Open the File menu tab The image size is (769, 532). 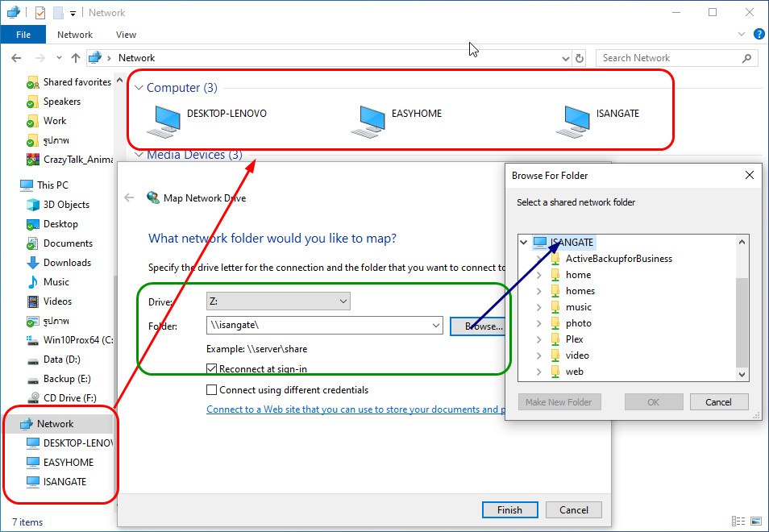tap(23, 35)
